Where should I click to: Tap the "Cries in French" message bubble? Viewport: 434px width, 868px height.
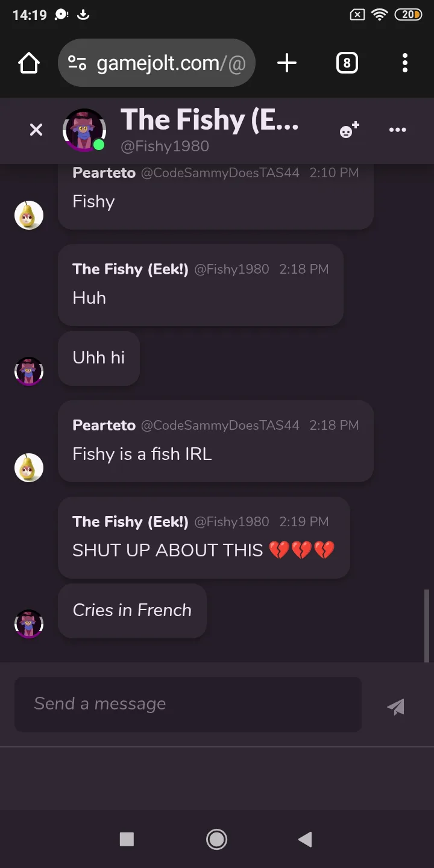pos(132,611)
